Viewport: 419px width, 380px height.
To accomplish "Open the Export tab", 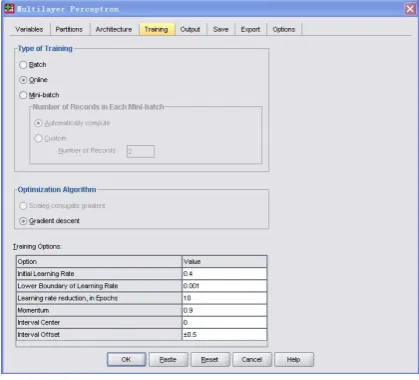I will [250, 29].
